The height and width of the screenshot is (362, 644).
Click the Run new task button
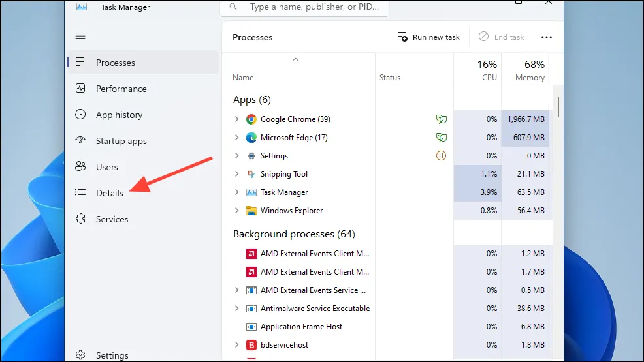pos(429,37)
